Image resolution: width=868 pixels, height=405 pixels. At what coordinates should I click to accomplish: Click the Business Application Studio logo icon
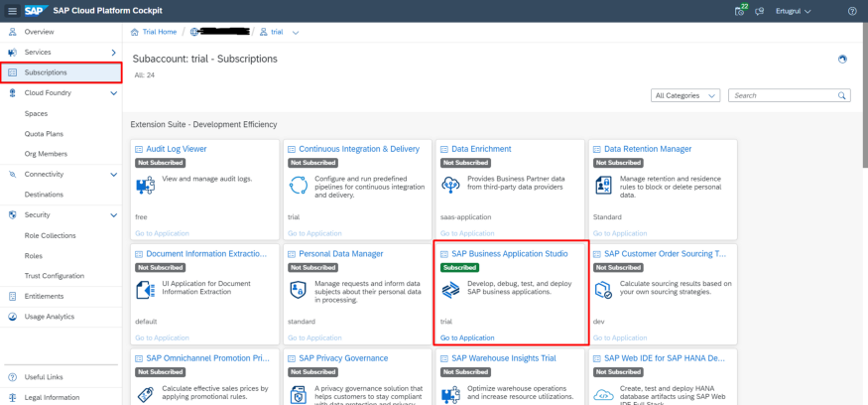pyautogui.click(x=450, y=289)
